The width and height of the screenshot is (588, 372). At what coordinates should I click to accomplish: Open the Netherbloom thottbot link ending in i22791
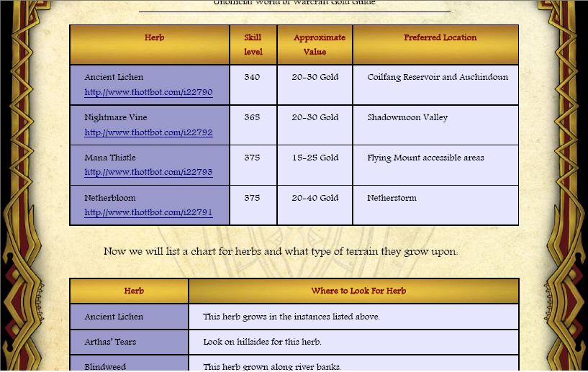point(148,213)
